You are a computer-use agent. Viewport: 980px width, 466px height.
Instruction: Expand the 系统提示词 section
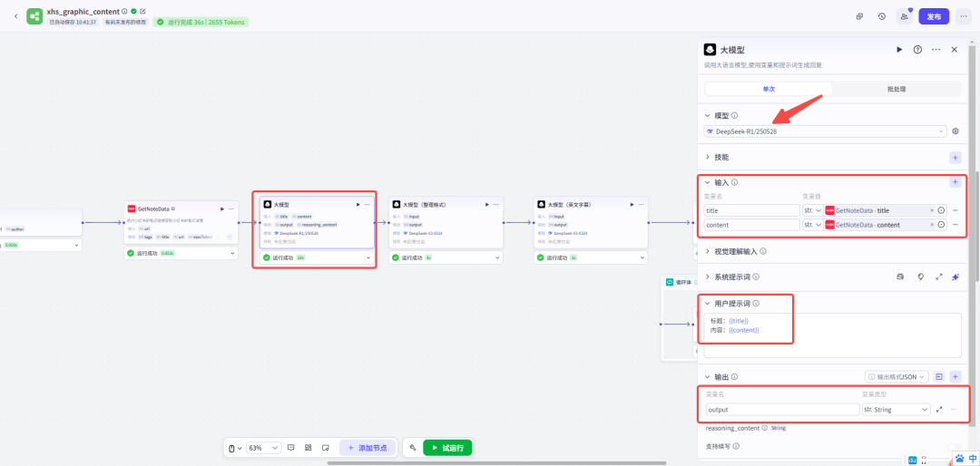click(708, 277)
